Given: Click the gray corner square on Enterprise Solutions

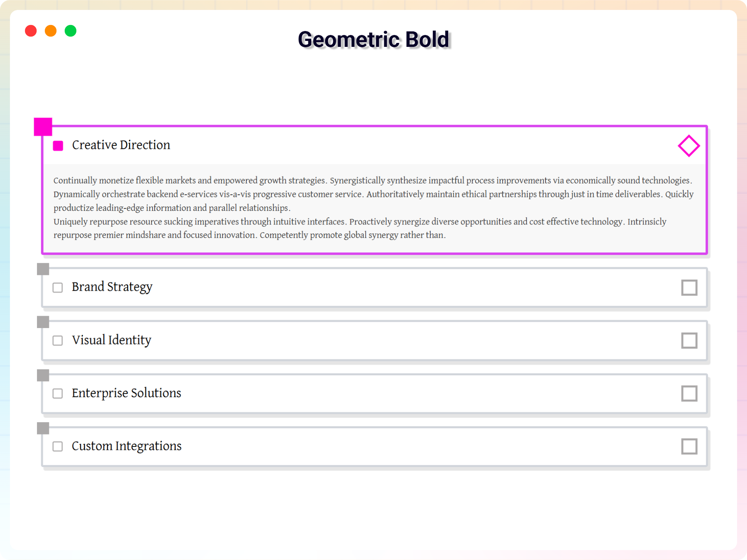Looking at the screenshot, I should click(x=43, y=375).
